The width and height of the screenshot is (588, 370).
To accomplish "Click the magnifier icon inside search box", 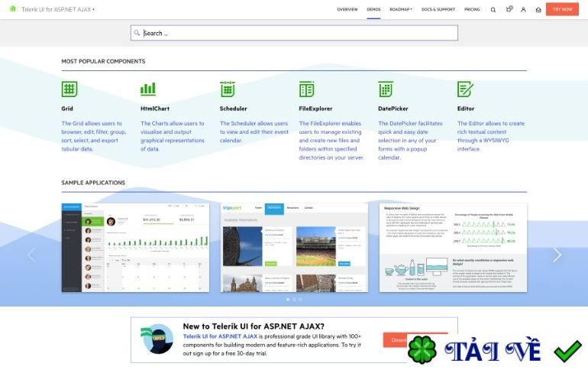I will pyautogui.click(x=137, y=33).
